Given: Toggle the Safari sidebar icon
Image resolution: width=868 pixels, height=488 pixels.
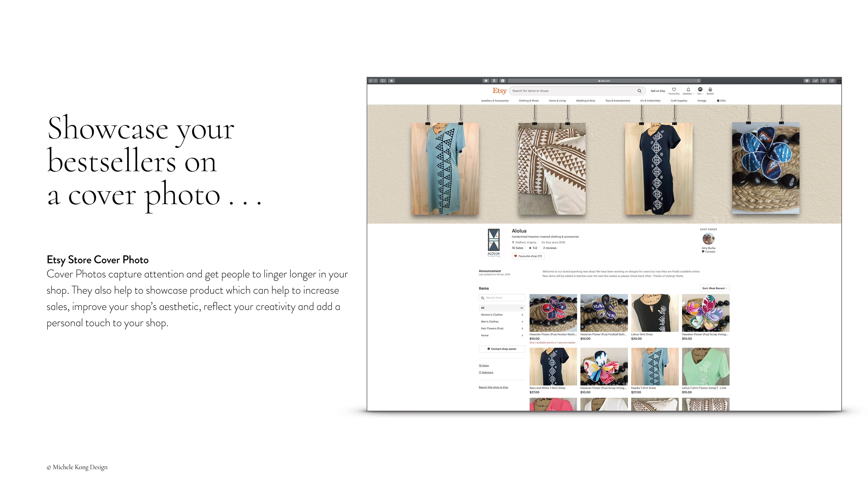Looking at the screenshot, I should [383, 81].
